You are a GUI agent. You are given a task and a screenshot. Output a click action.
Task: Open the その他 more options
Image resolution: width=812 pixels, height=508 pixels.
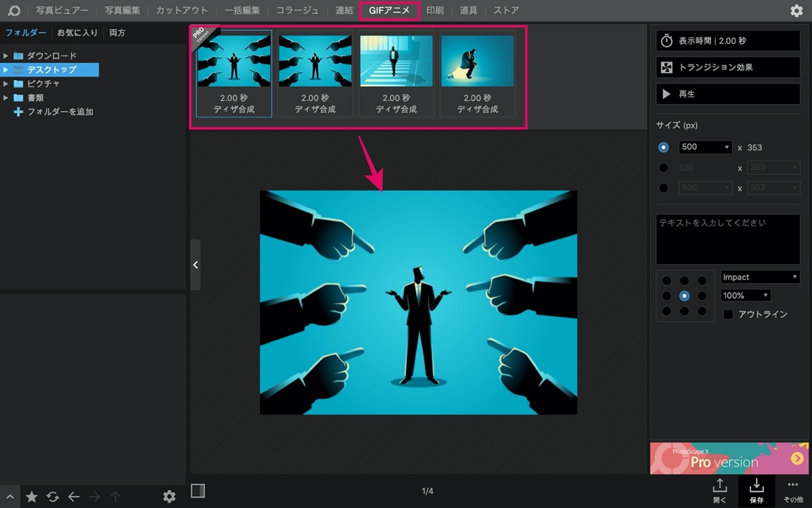(793, 490)
